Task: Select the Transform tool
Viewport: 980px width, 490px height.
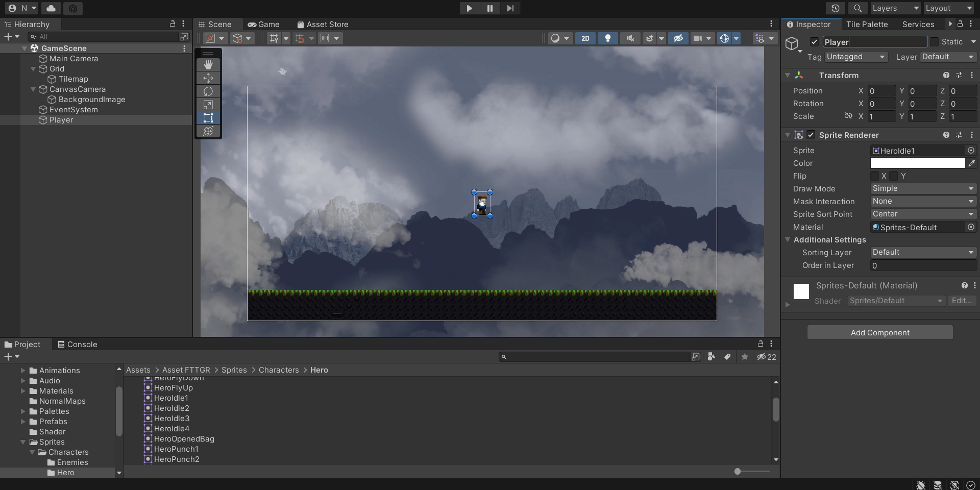Action: point(208,131)
